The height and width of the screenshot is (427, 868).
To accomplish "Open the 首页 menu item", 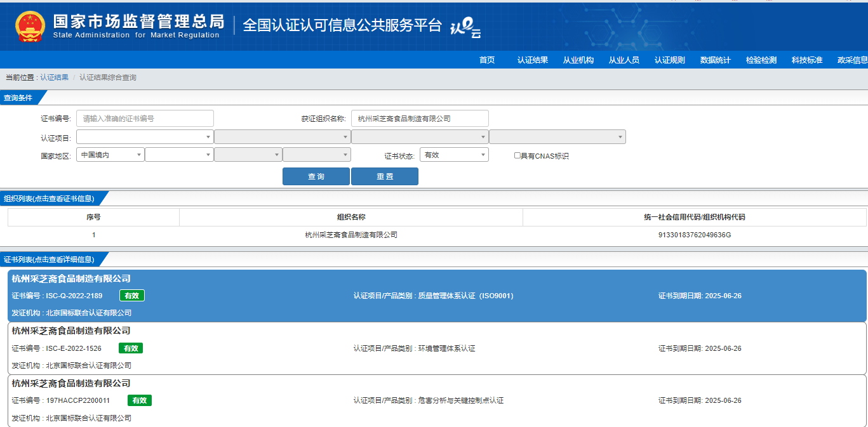I will (x=487, y=60).
